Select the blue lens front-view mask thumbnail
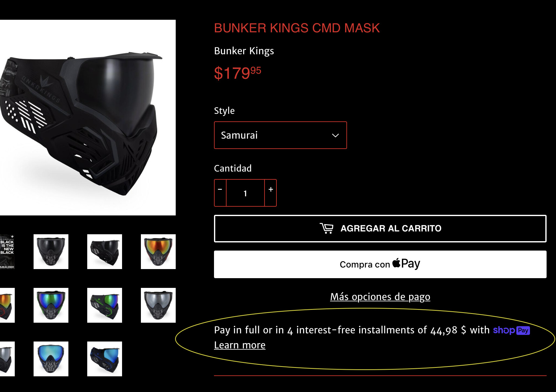The image size is (556, 392). point(51,359)
